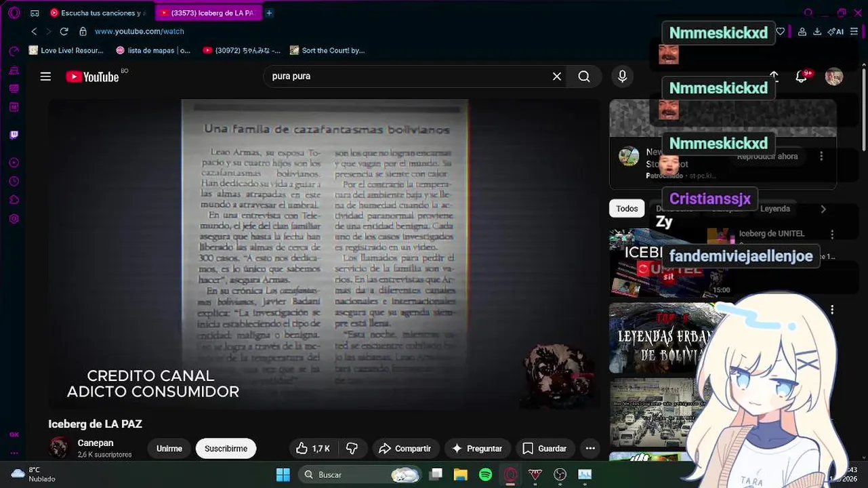Screen dimensions: 868x488
Task: Open a new browser tab
Action: [269, 13]
